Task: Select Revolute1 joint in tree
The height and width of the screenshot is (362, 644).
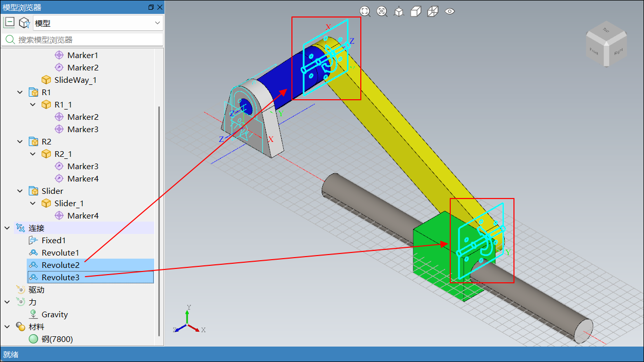Action: 60,252
